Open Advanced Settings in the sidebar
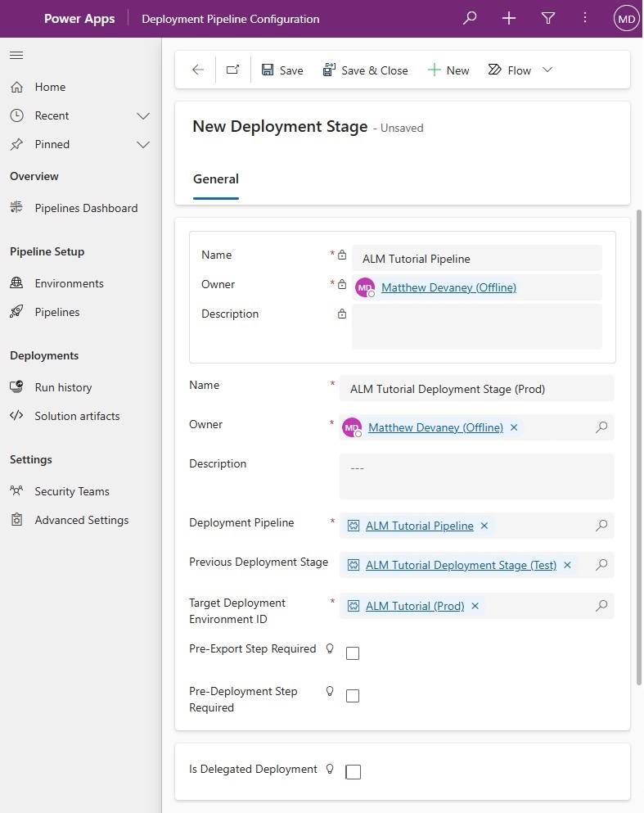This screenshot has height=813, width=644. (x=81, y=520)
